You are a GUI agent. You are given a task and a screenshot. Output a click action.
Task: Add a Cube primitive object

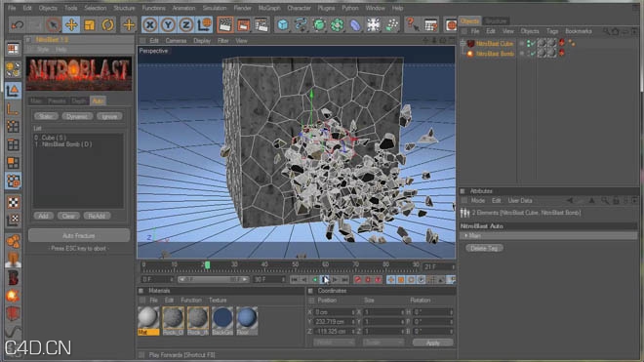[x=283, y=25]
